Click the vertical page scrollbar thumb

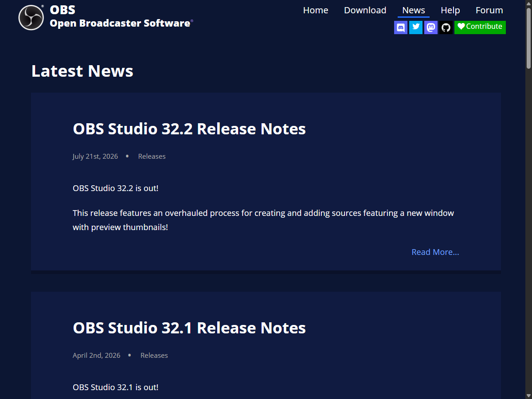point(528,38)
